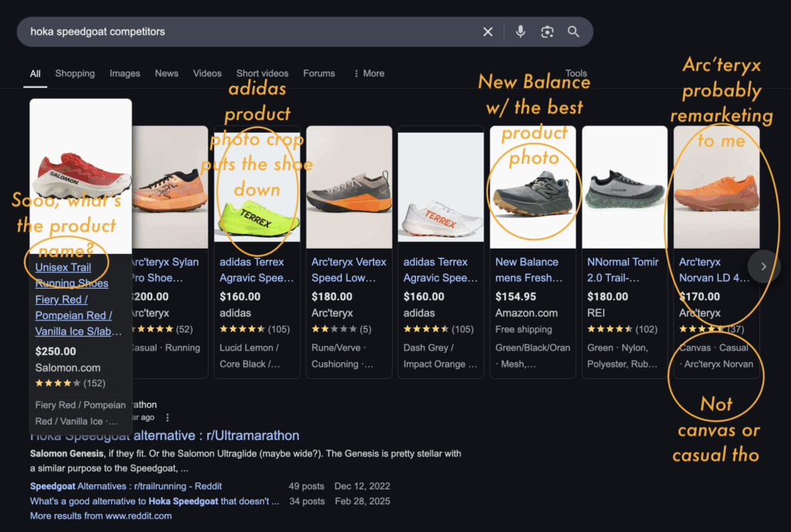Click the Lucid Lemon / Core Black color text
The height and width of the screenshot is (532, 791).
click(250, 356)
